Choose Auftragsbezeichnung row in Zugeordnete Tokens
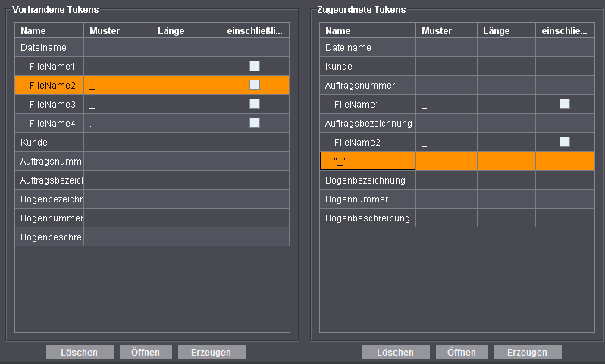Screen dimensions: 605x364 coord(368,123)
